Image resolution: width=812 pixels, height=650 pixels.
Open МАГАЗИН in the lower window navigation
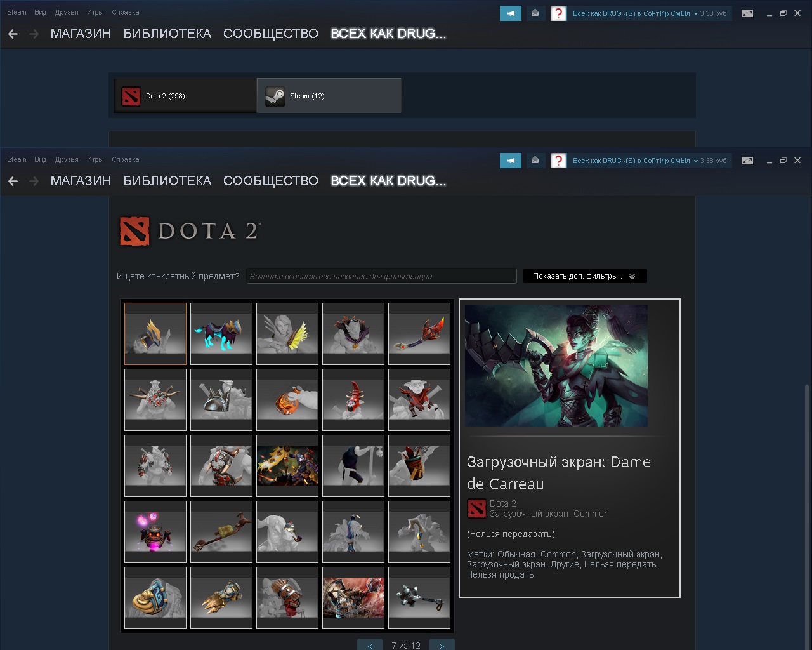coord(81,181)
